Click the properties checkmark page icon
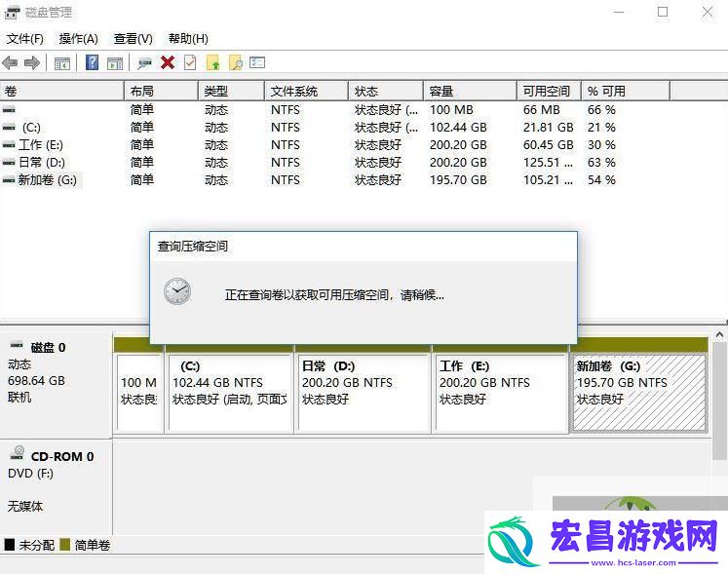Image resolution: width=728 pixels, height=574 pixels. pos(190,62)
